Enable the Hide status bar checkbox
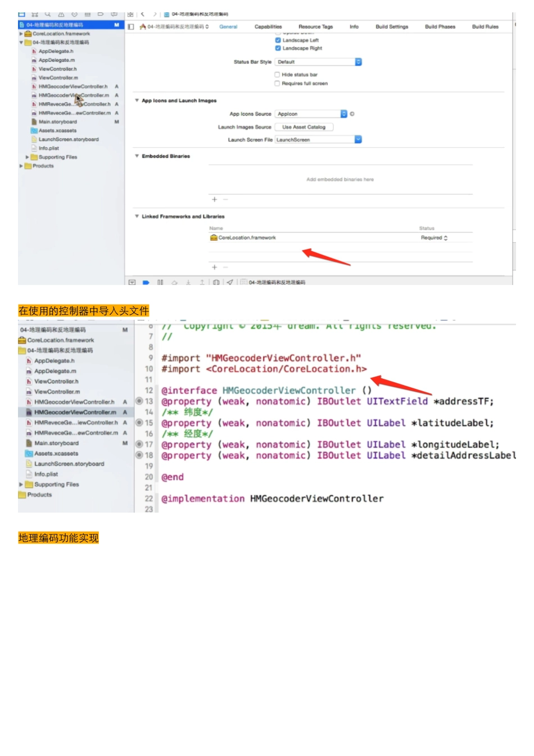The image size is (534, 756). [277, 75]
